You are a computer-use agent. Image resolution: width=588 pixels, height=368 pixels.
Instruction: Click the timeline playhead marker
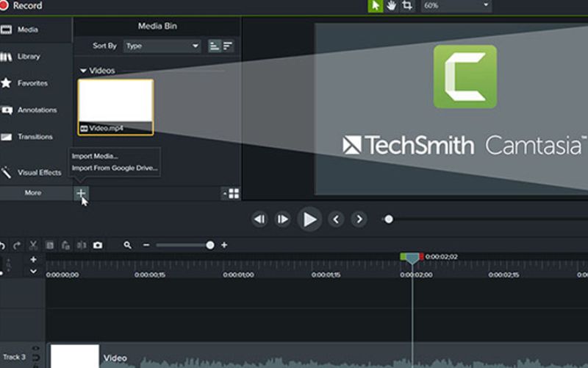(x=412, y=258)
